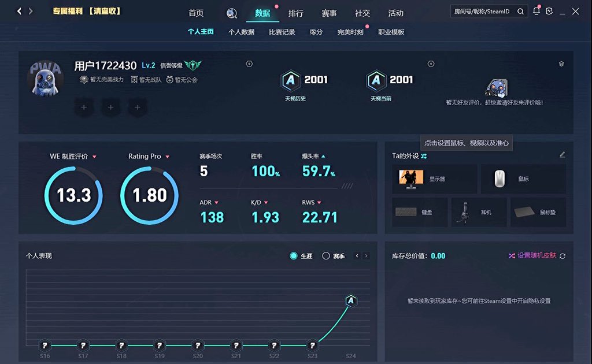Add a badge in the first plus slot
Image resolution: width=592 pixels, height=364 pixels.
click(84, 107)
